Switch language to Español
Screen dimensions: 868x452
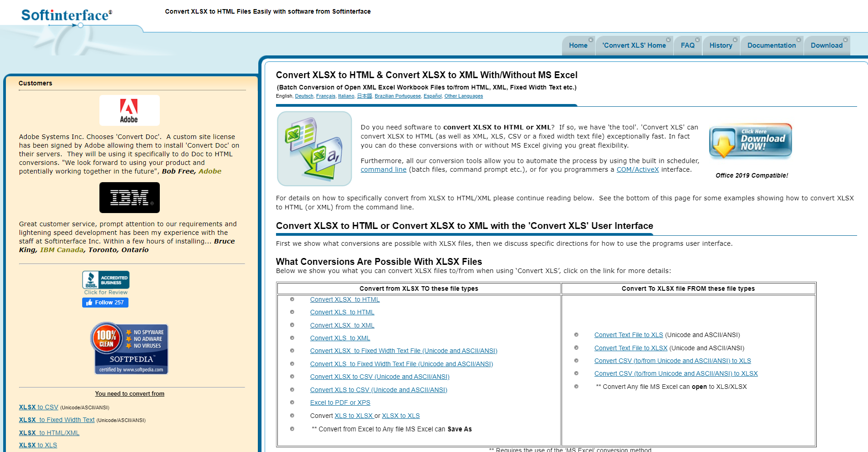[433, 96]
